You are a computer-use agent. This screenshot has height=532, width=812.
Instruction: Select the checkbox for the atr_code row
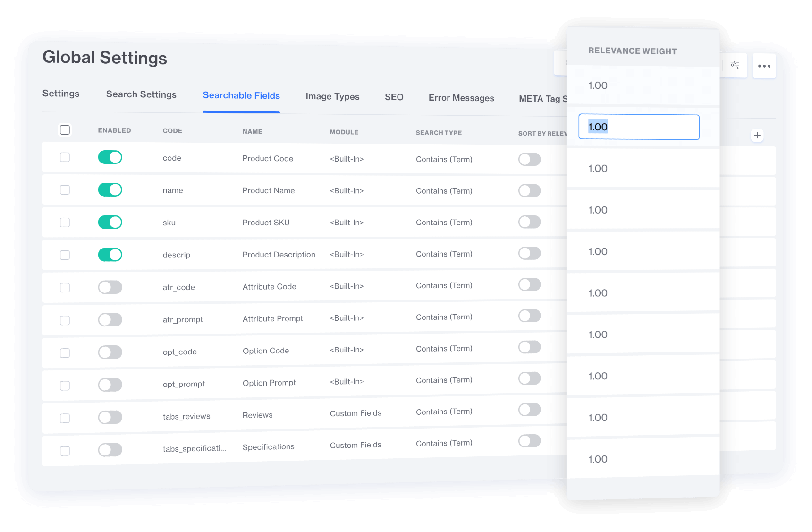point(65,288)
